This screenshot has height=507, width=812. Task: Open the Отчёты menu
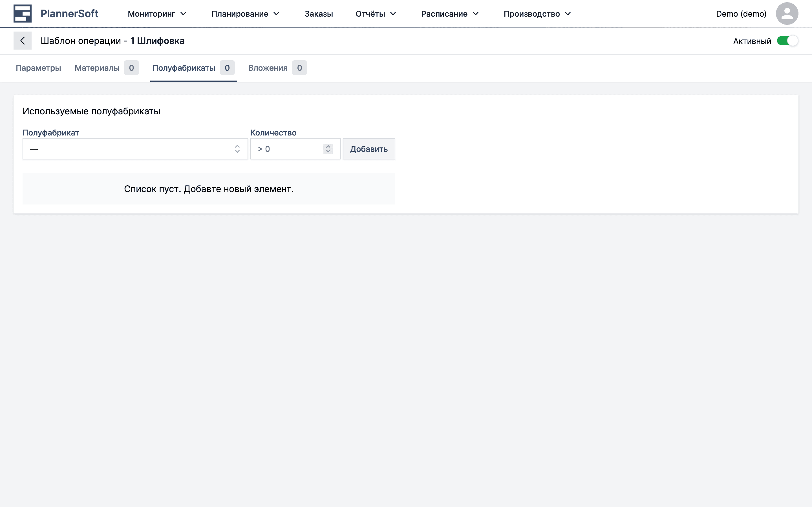pyautogui.click(x=376, y=14)
